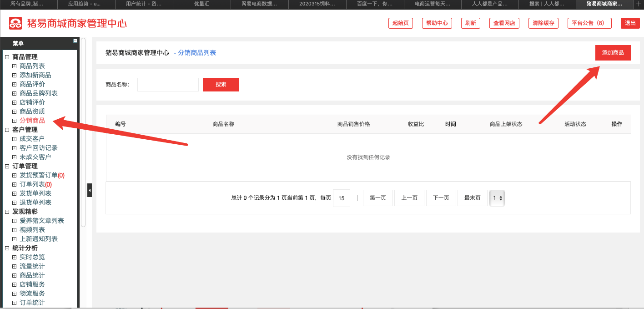Viewport: 644px width, 309px height.
Task: Open the 分销商品 menu item
Action: tap(32, 121)
